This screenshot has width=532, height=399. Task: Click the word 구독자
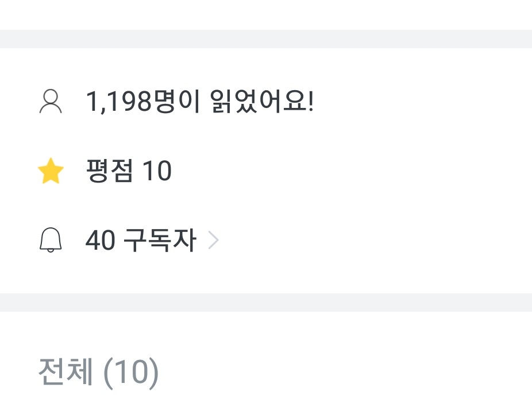tap(160, 241)
